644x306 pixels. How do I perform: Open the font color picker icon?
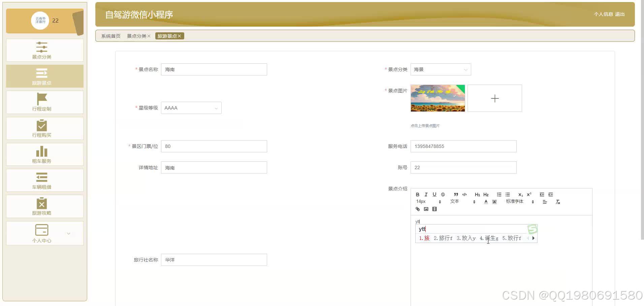[x=486, y=202]
